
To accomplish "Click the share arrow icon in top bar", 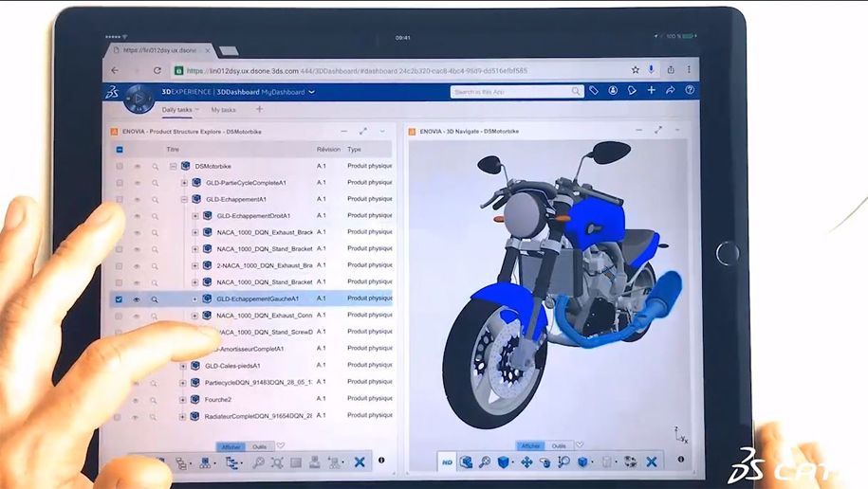I will [x=670, y=90].
